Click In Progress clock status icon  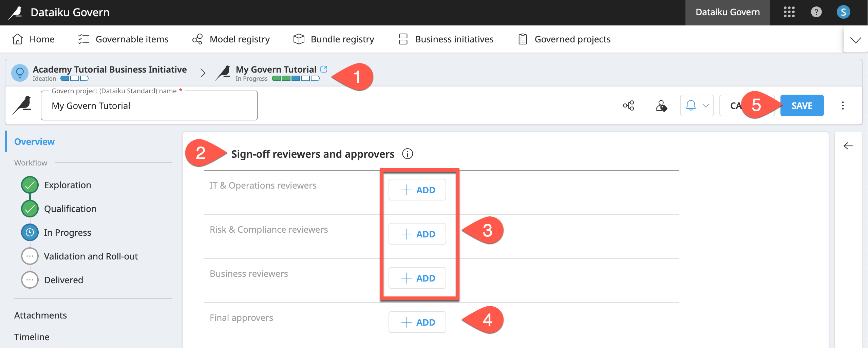click(30, 232)
